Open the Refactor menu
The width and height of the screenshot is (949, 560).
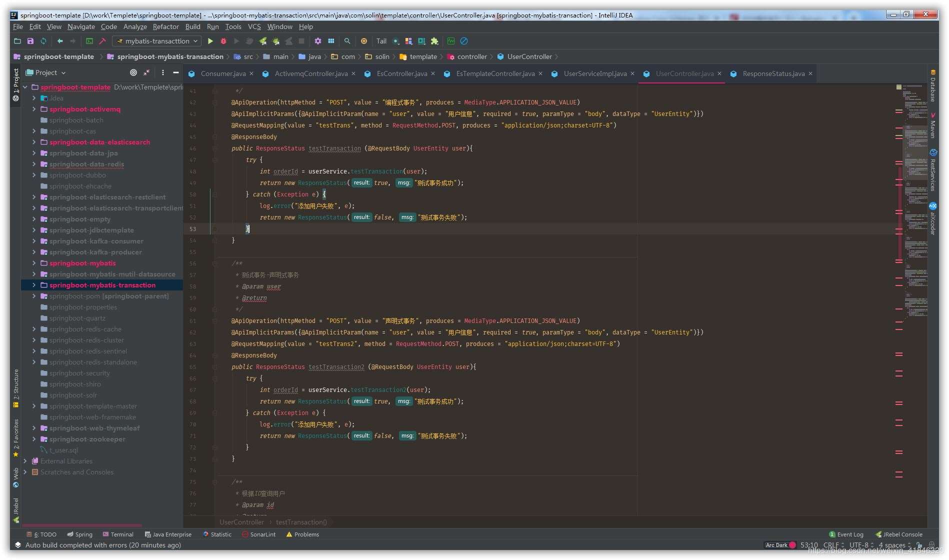165,26
